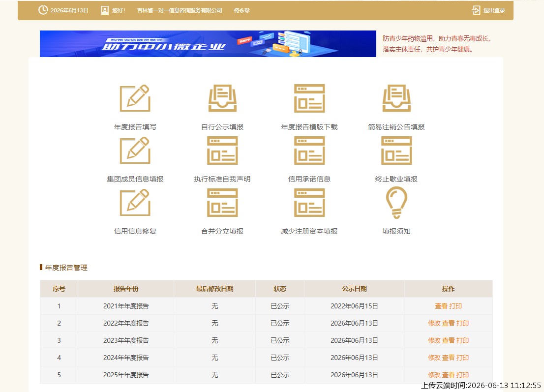Click the 终止歇业填报 label
Screen dimensions: 544x392
point(396,179)
